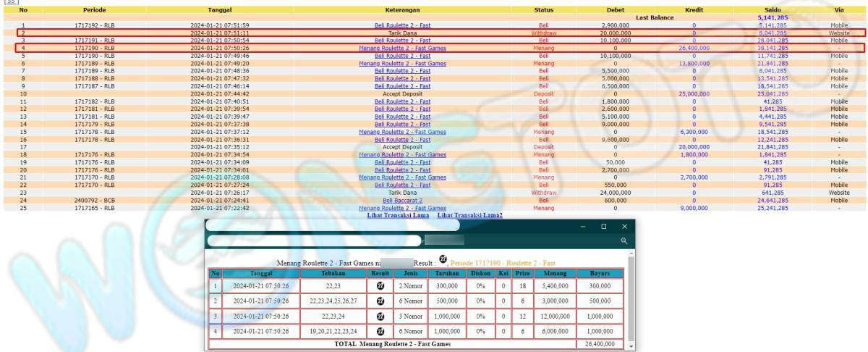Click the Keterangan column header
This screenshot has height=352, width=868.
coord(402,10)
